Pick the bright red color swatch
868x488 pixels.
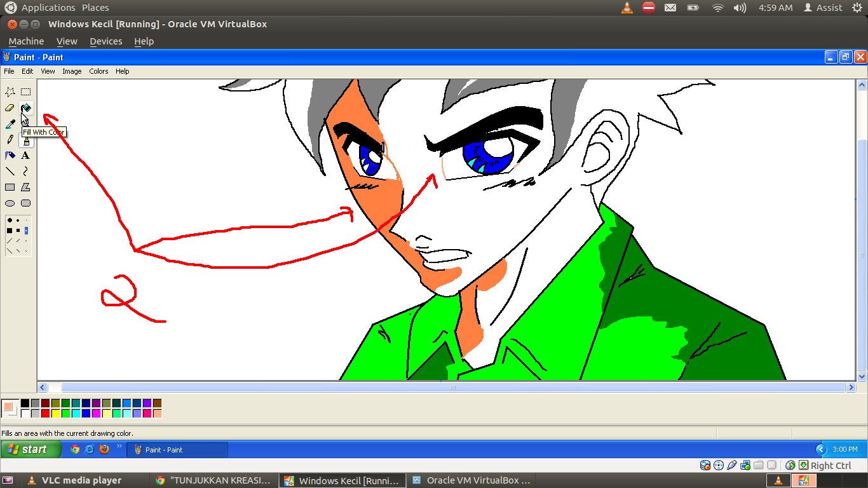click(x=45, y=414)
